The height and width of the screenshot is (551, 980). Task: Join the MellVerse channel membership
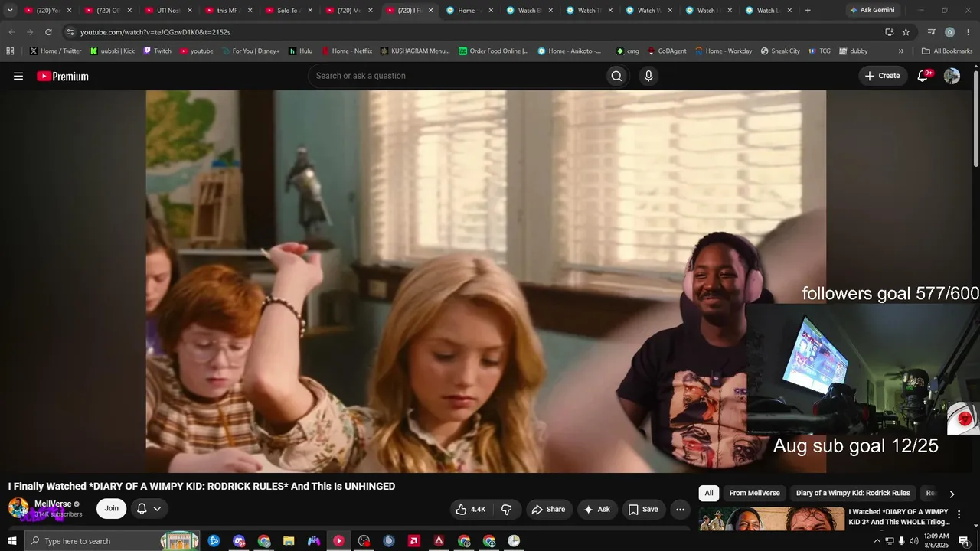[112, 508]
